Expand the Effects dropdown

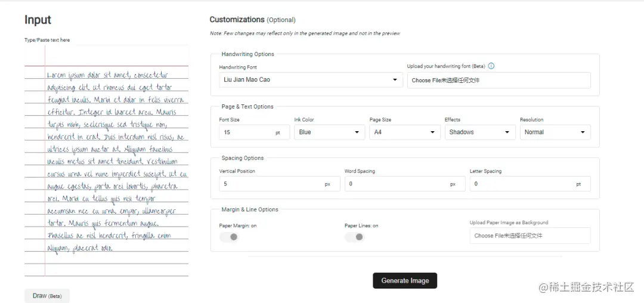point(479,132)
